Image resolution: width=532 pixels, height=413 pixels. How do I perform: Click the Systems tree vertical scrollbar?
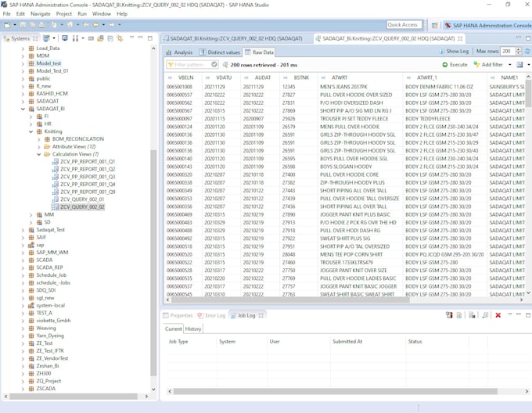(x=153, y=263)
